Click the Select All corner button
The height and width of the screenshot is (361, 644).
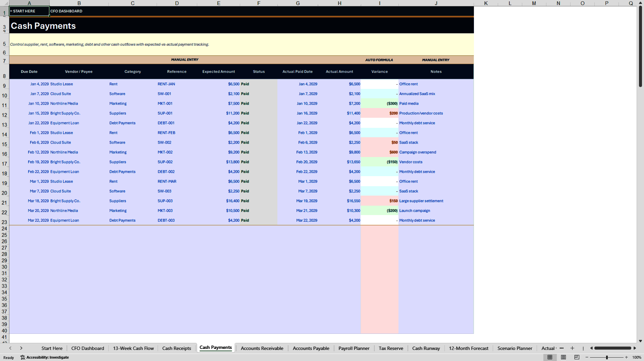click(4, 3)
